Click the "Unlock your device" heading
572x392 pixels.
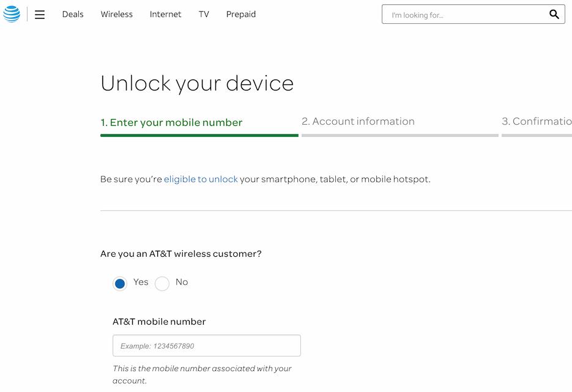[197, 84]
